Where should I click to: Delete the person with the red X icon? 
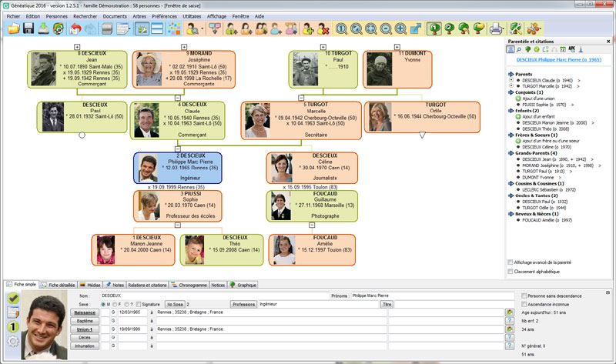point(323,28)
